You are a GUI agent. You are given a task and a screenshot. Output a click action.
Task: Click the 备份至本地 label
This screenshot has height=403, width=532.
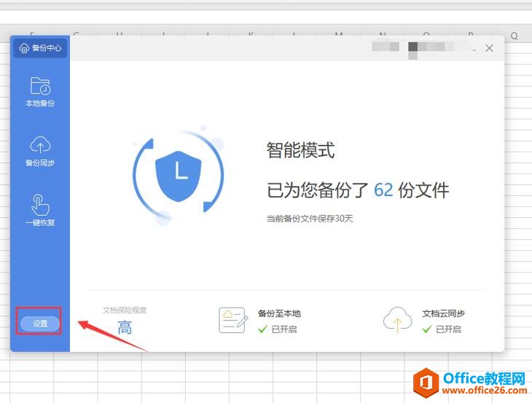coord(279,313)
